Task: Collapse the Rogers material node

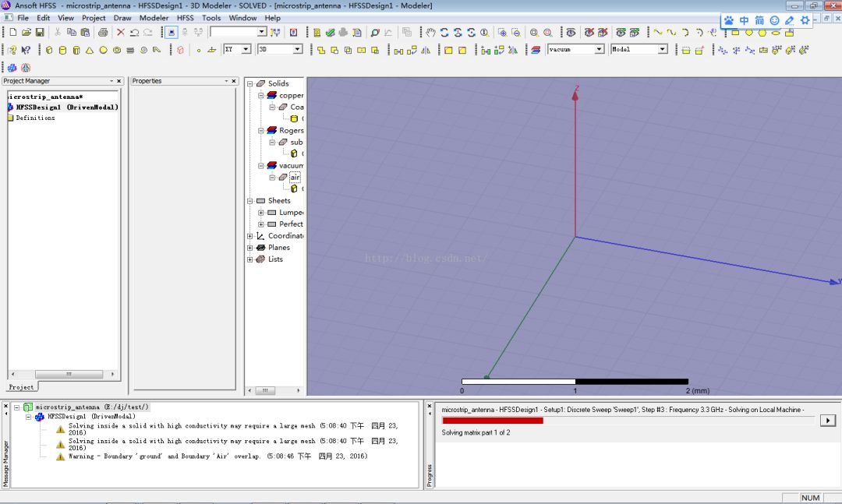Action: pyautogui.click(x=261, y=130)
